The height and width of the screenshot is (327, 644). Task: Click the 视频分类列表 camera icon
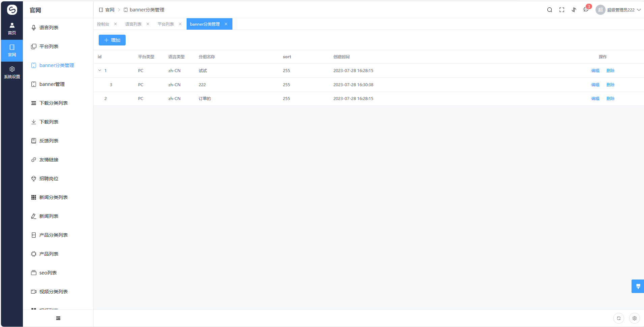pos(34,292)
